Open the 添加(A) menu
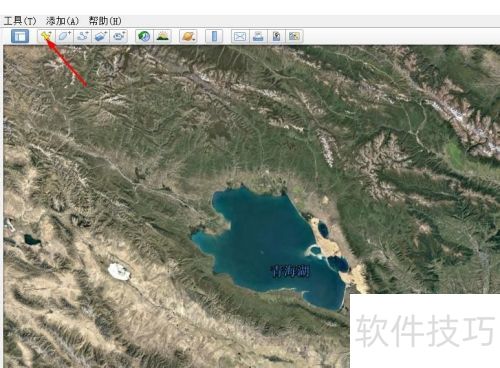Viewport: 500px width, 368px height. (62, 21)
